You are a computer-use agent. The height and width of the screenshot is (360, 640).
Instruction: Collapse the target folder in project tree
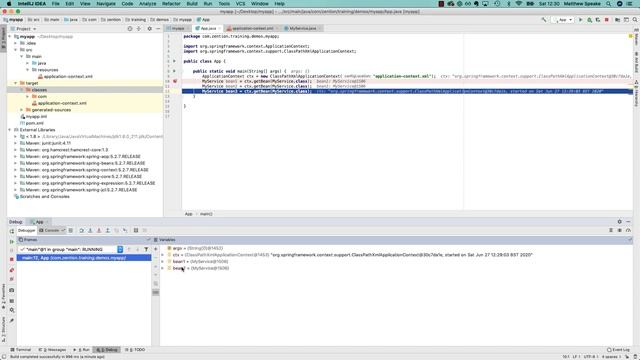click(x=16, y=83)
